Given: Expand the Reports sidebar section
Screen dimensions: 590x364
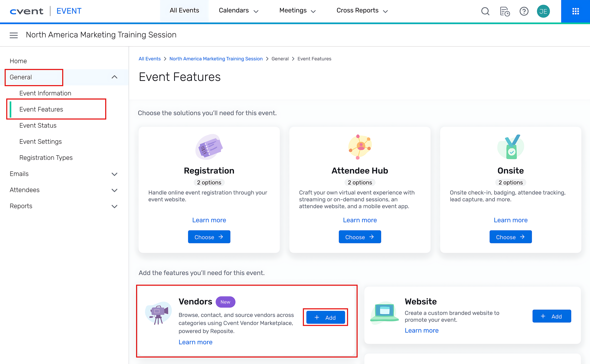Looking at the screenshot, I should 114,206.
